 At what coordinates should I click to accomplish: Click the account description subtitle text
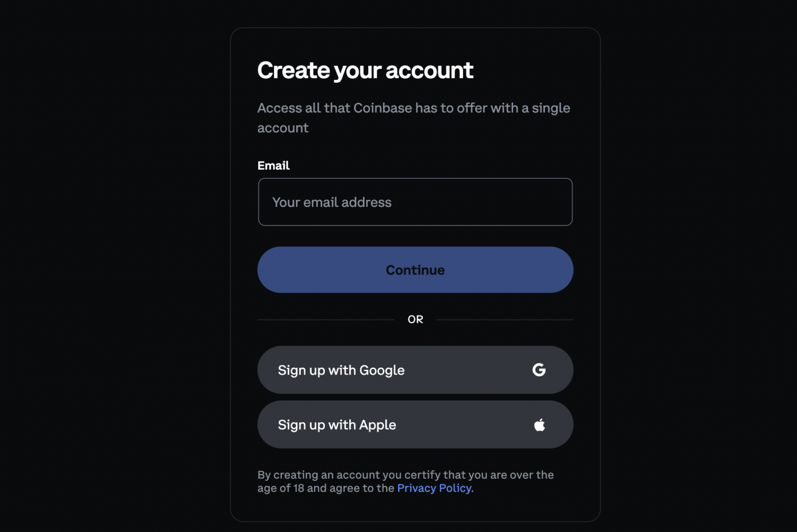[x=413, y=117]
